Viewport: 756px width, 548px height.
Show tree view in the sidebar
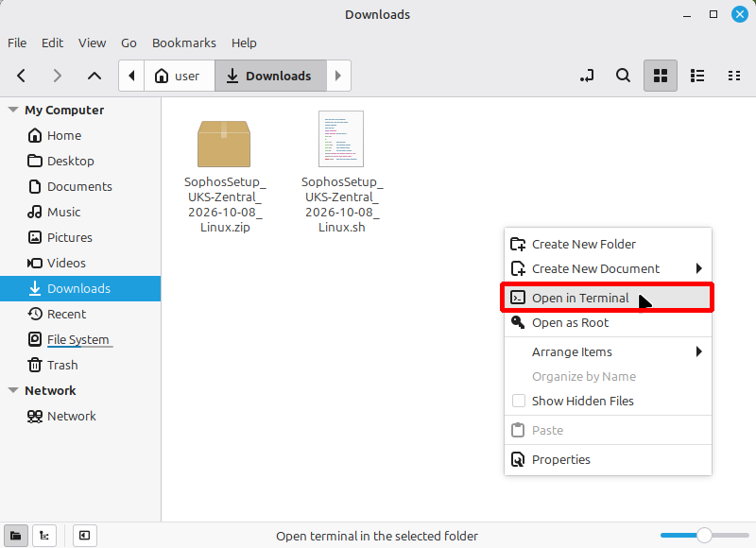pos(44,536)
